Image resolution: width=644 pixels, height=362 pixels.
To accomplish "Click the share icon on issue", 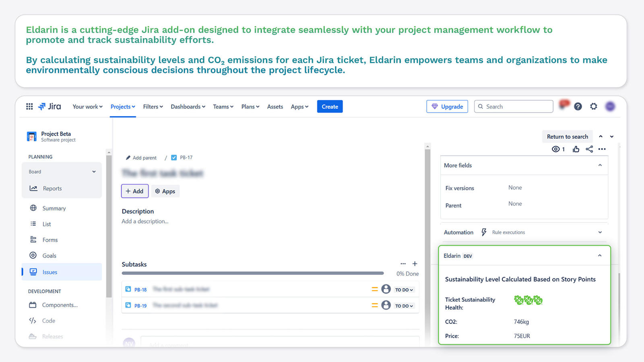I will click(x=589, y=149).
